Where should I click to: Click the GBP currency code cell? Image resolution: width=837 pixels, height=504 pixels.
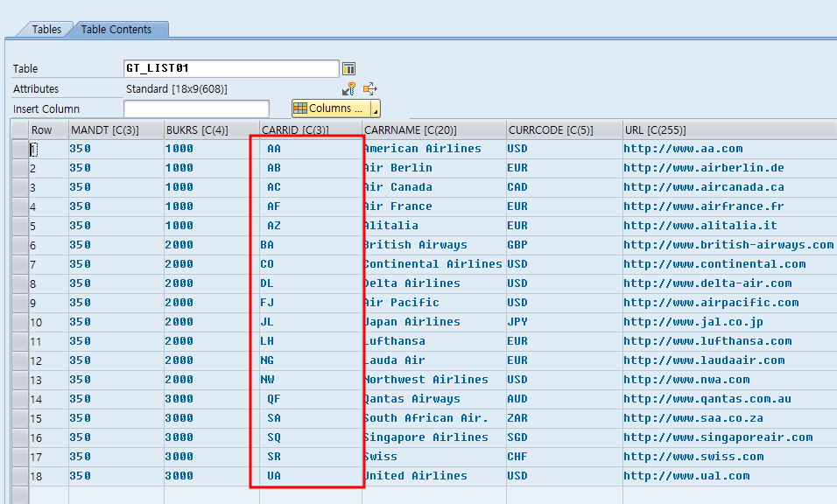pos(564,245)
